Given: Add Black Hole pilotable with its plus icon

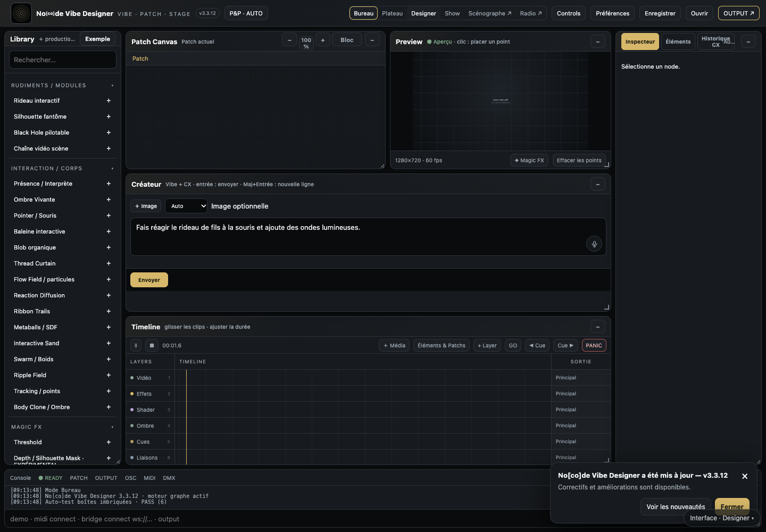Looking at the screenshot, I should coord(109,132).
